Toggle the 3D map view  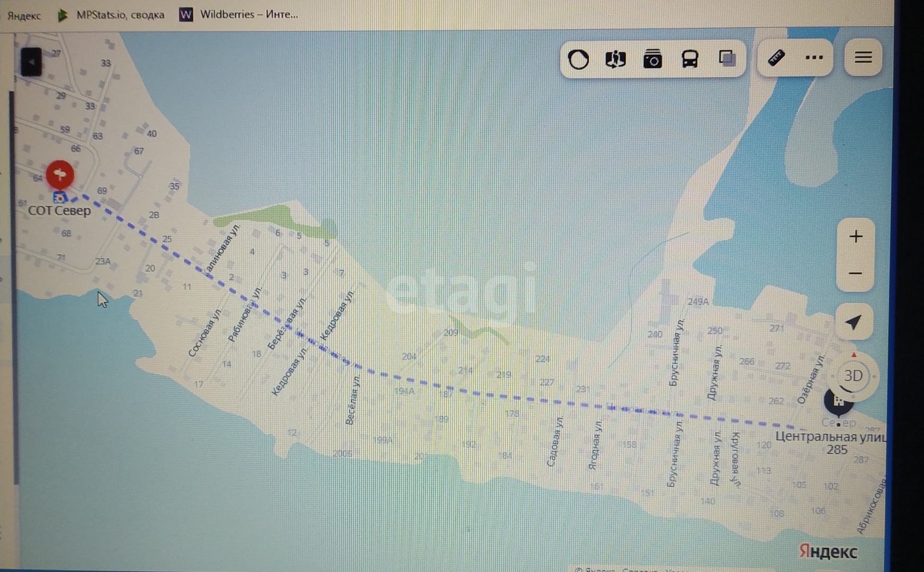tap(853, 376)
